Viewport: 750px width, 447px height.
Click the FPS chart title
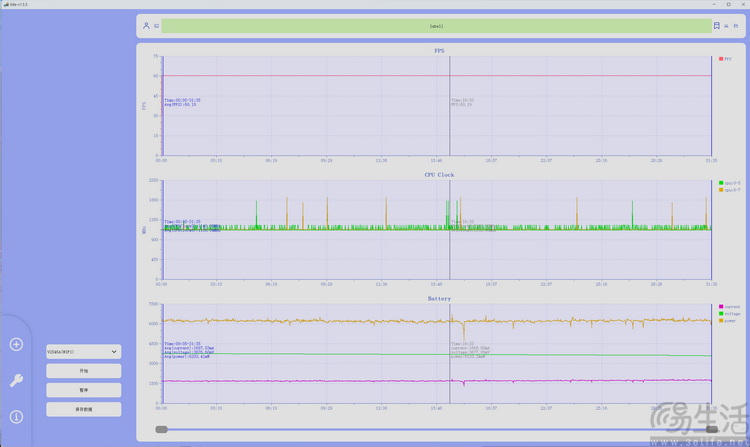pyautogui.click(x=439, y=51)
